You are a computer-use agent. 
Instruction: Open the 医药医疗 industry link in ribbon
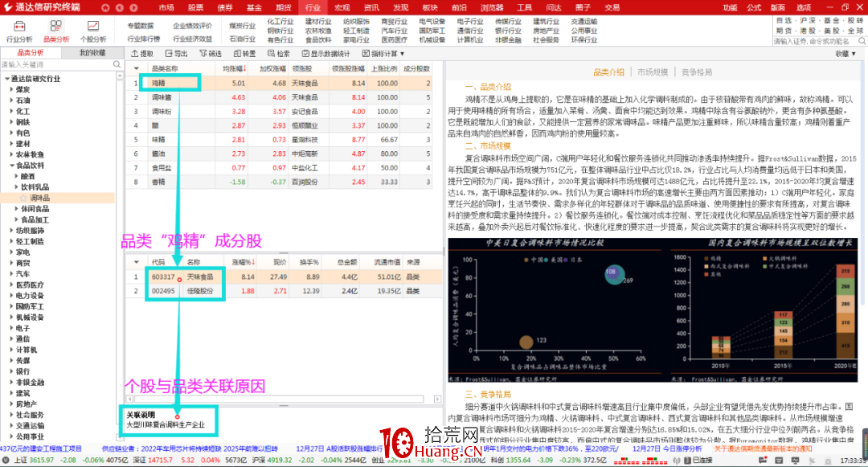pyautogui.click(x=394, y=40)
